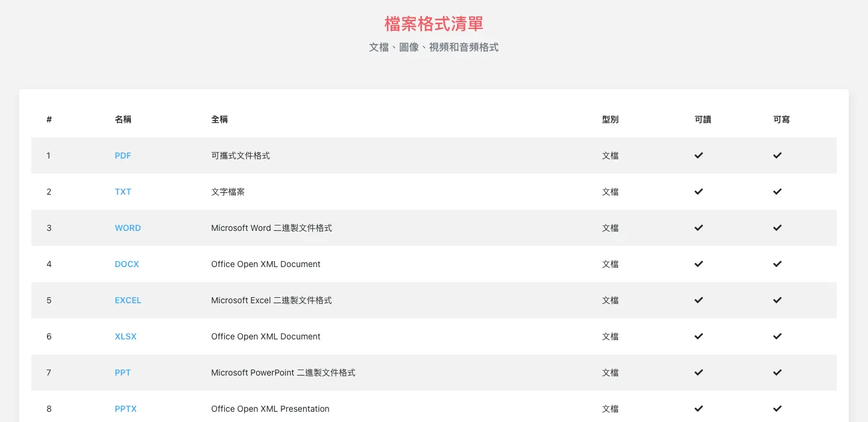Open the DOCX format link

coord(127,264)
